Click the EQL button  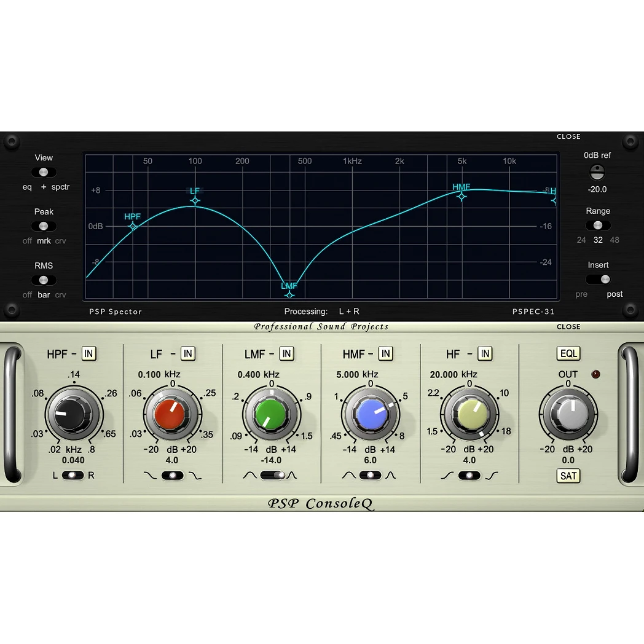coord(568,353)
